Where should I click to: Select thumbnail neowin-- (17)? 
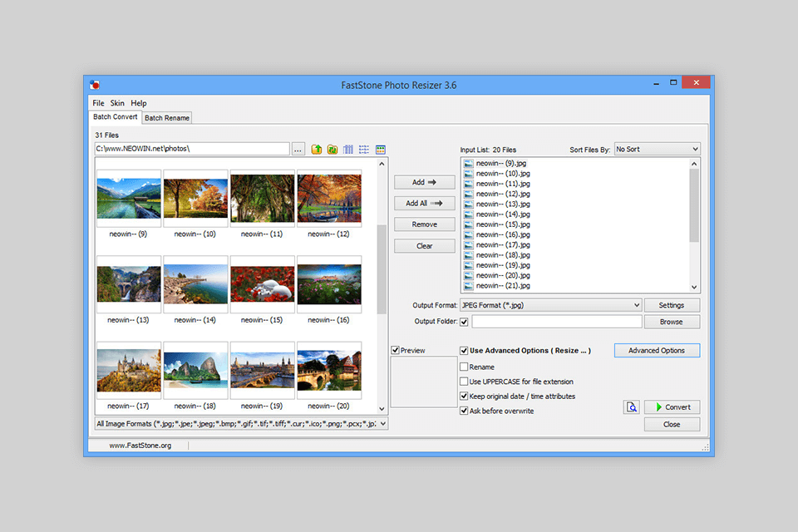pyautogui.click(x=129, y=371)
